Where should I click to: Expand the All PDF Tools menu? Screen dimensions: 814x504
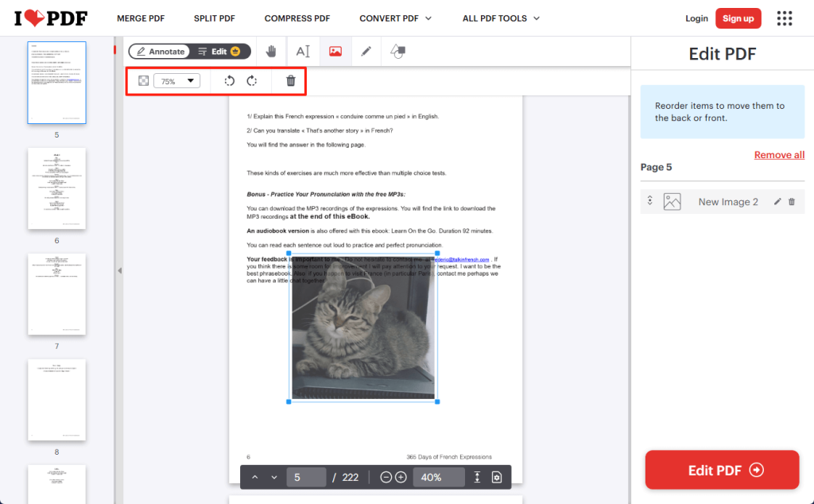click(x=501, y=18)
